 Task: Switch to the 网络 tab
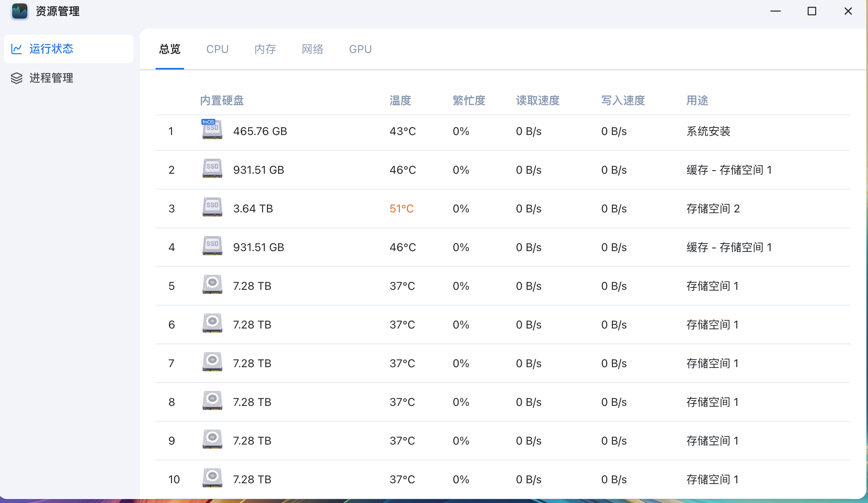click(x=312, y=49)
